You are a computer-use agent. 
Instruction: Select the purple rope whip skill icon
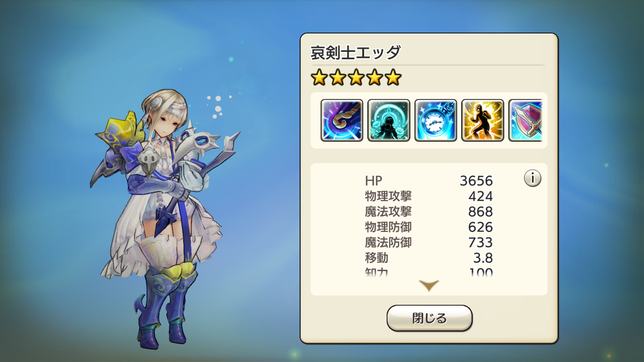coord(342,120)
